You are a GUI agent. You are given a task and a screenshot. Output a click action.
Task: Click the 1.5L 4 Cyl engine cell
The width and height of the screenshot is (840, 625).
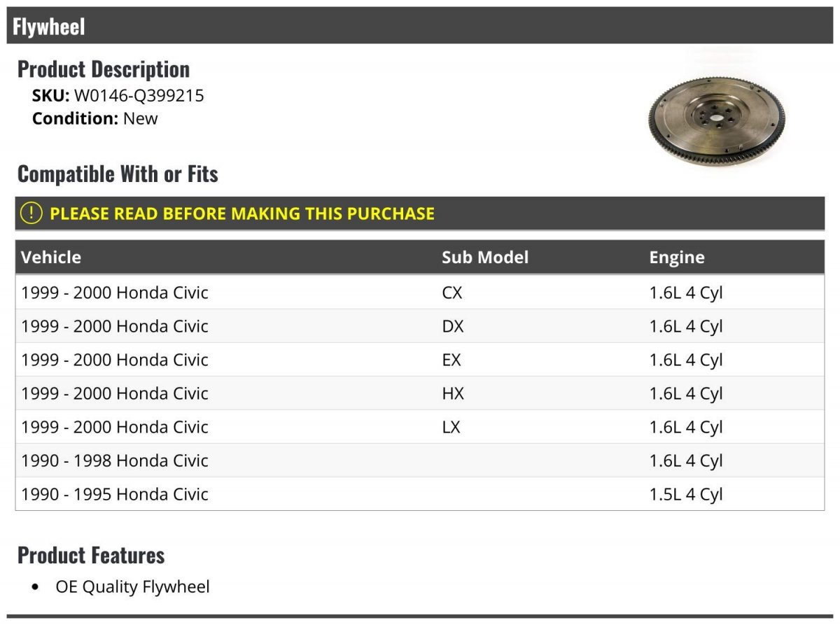686,494
